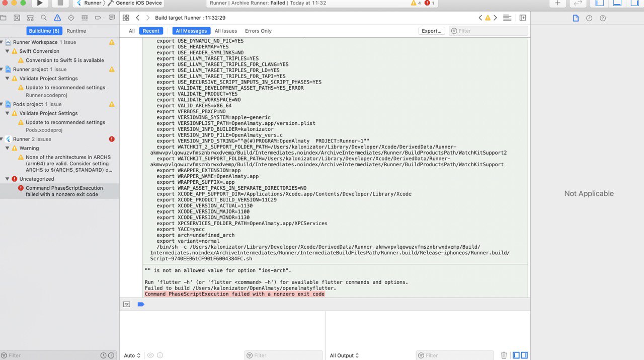Show the Quick Help inspector
The width and height of the screenshot is (644, 360).
tap(603, 18)
